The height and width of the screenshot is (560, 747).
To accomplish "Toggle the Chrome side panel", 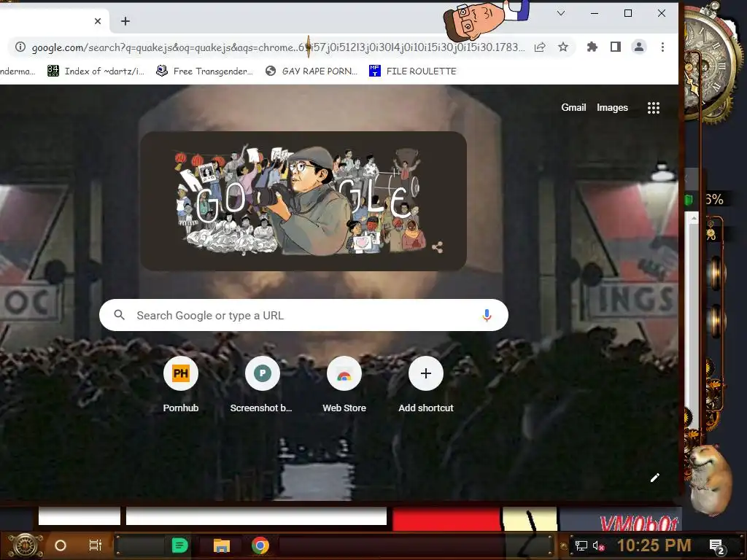I will tap(616, 47).
